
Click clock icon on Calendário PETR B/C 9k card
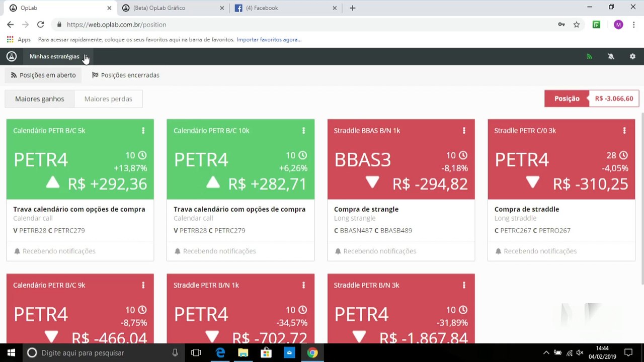click(x=142, y=310)
